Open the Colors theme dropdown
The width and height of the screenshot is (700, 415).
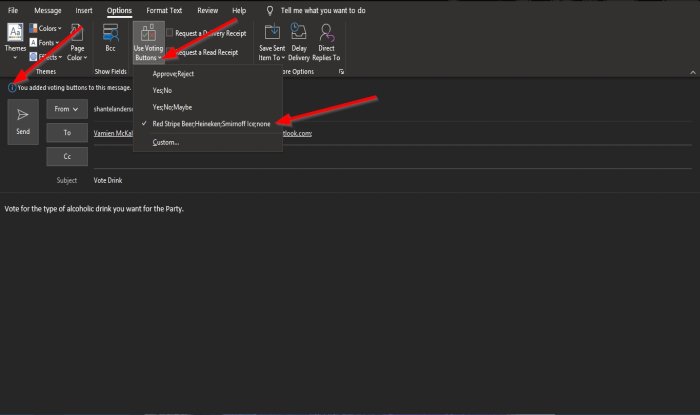click(46, 29)
